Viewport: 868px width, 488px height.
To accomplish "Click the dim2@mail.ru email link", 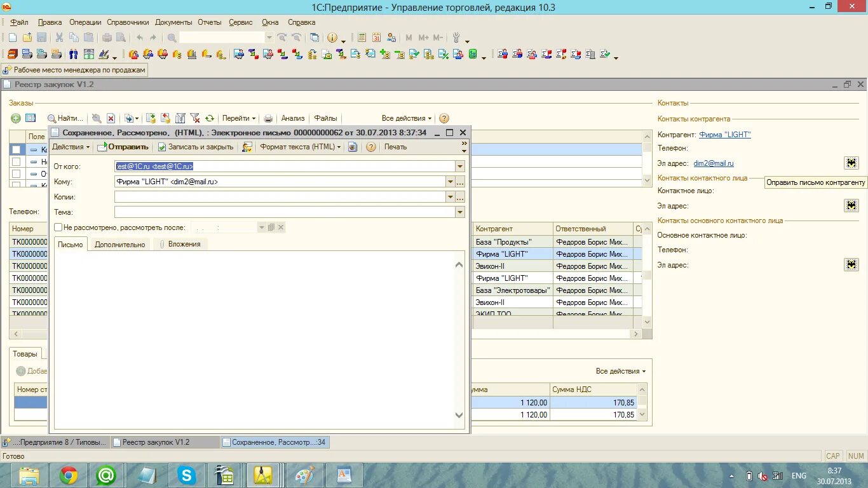I will click(714, 163).
